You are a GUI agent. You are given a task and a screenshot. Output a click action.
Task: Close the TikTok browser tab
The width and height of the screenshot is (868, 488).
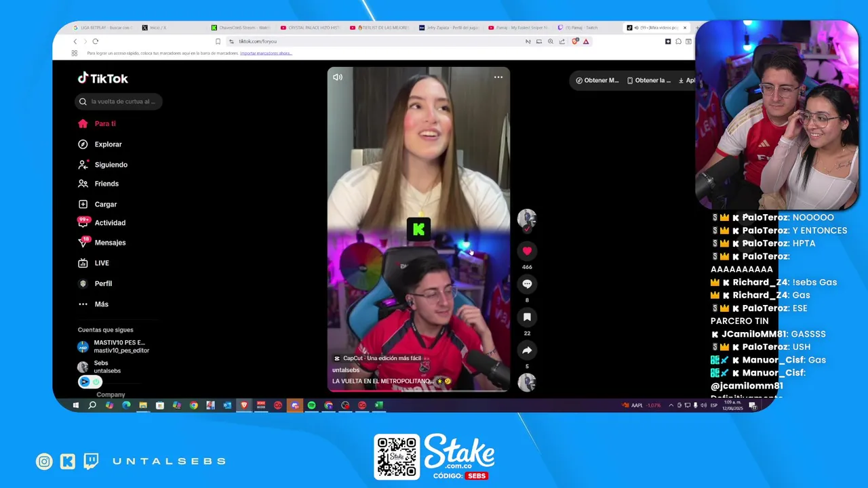pos(685,28)
